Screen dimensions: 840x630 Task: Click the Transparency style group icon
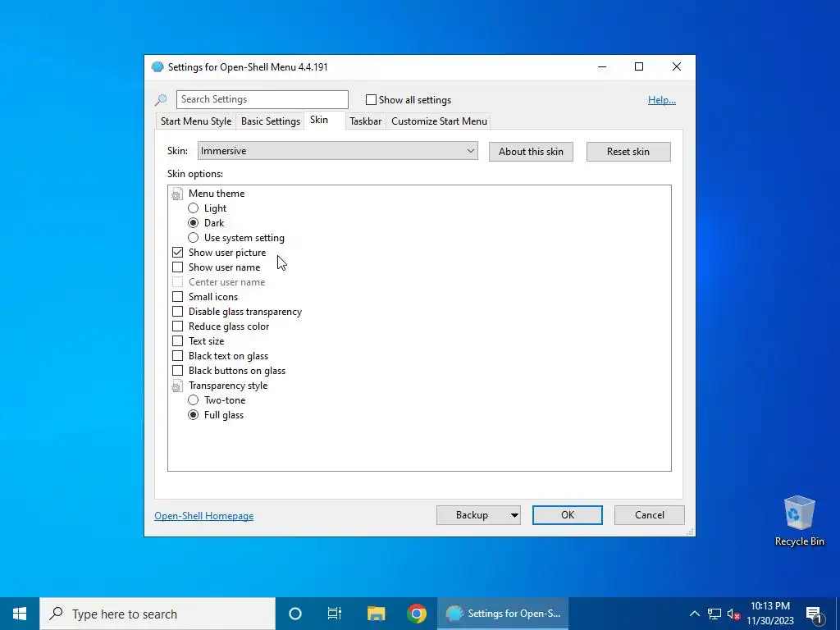pyautogui.click(x=177, y=386)
